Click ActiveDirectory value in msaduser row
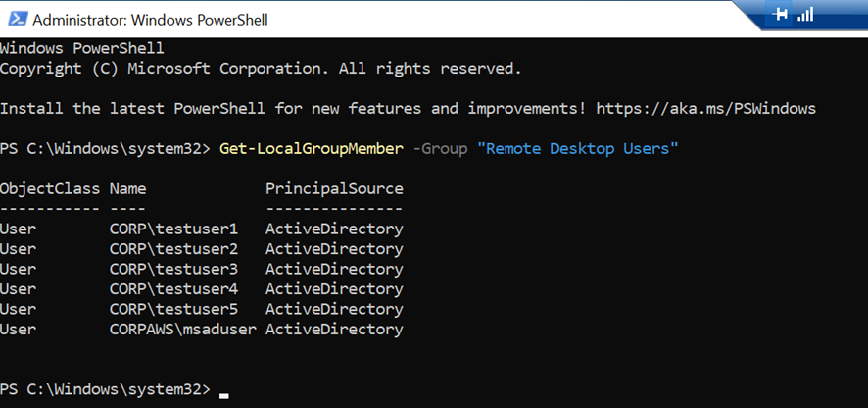Viewport: 868px width, 408px height. [x=334, y=330]
